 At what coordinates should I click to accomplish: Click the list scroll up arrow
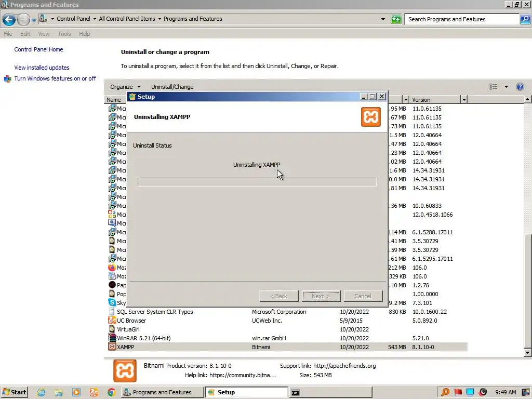tap(527, 99)
